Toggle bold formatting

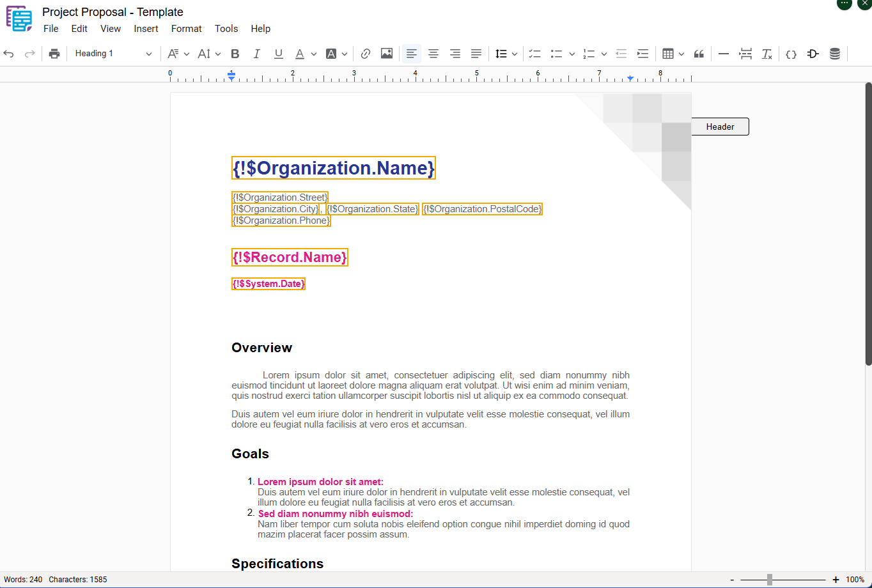pyautogui.click(x=235, y=54)
